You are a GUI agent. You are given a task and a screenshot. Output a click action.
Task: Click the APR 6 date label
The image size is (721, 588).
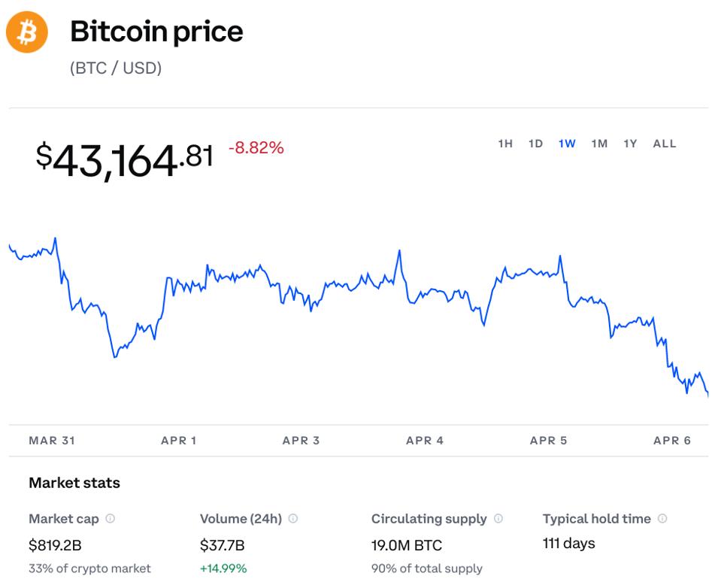click(672, 441)
